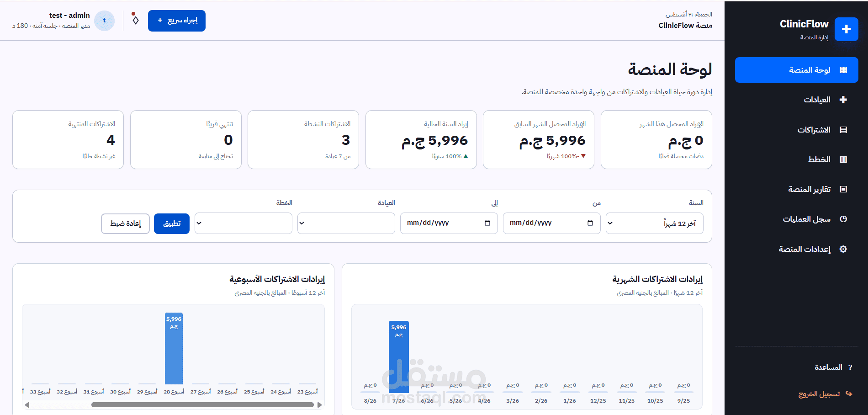Open calendar picker in the من date field
The height and width of the screenshot is (415, 868).
pyautogui.click(x=590, y=223)
